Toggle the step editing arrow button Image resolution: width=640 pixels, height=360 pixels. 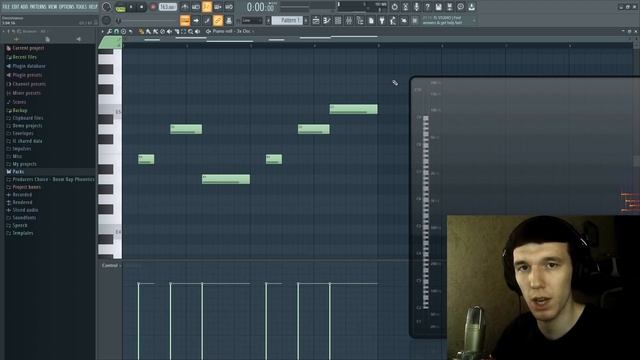[196, 20]
